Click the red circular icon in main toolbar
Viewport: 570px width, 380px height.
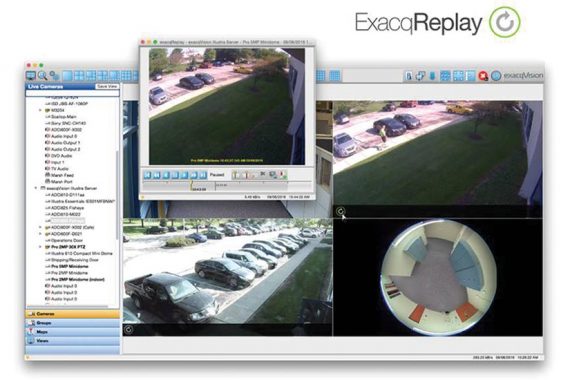483,76
